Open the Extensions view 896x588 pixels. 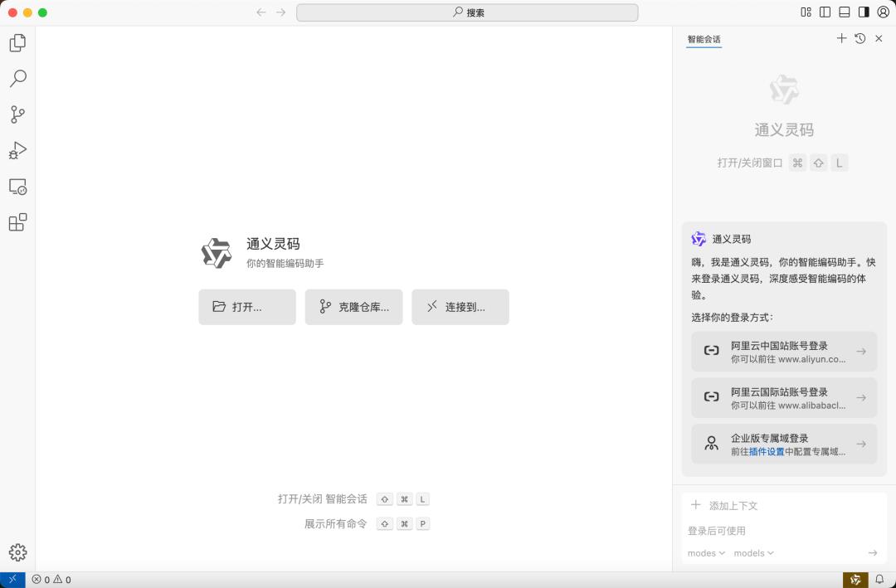(x=17, y=222)
